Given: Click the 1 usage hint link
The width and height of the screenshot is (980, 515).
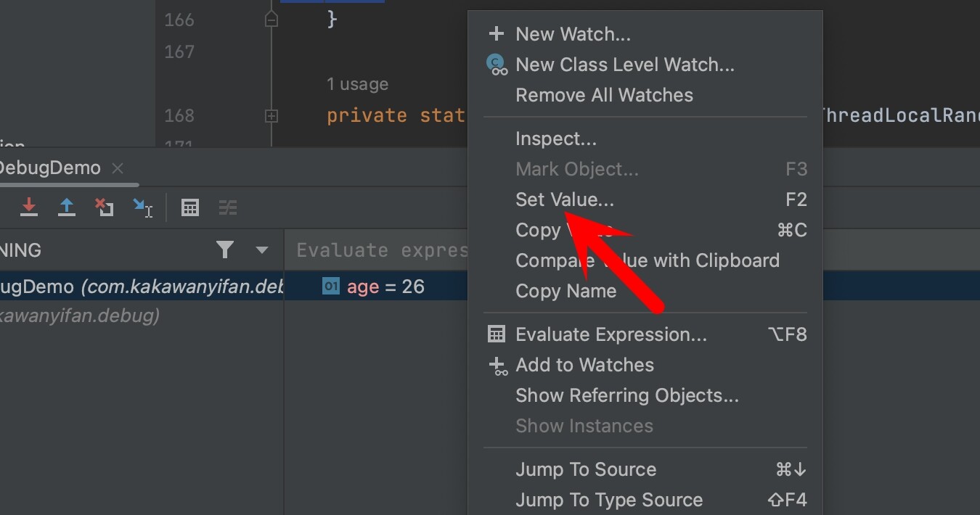Looking at the screenshot, I should (x=357, y=84).
